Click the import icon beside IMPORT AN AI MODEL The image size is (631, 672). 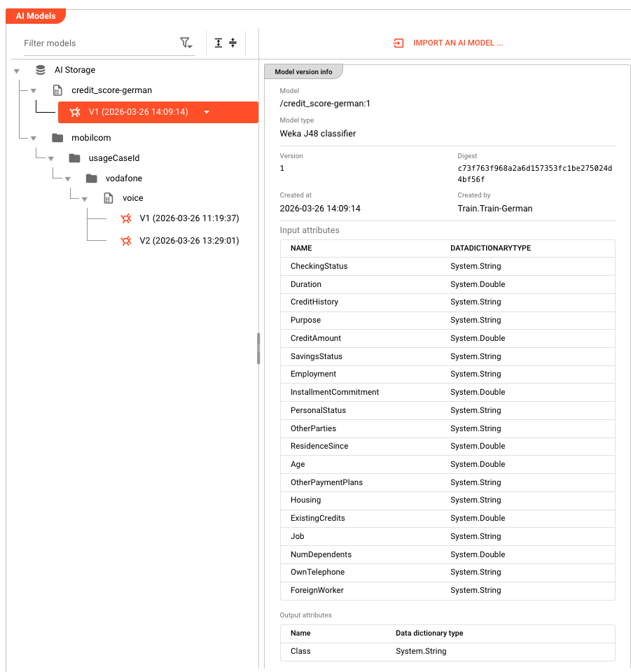click(398, 43)
